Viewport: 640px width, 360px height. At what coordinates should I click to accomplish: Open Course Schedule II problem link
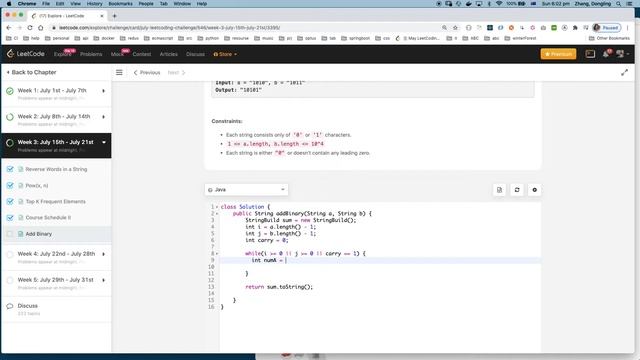[48, 218]
